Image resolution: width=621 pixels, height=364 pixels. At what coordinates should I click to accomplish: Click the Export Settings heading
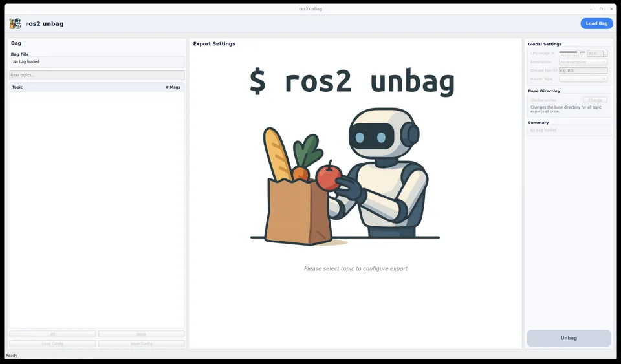click(x=214, y=44)
